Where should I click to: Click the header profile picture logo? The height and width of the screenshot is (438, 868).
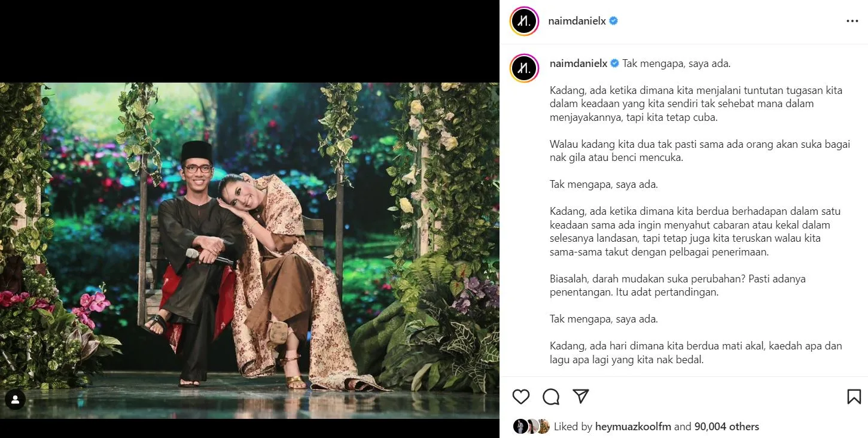point(525,21)
